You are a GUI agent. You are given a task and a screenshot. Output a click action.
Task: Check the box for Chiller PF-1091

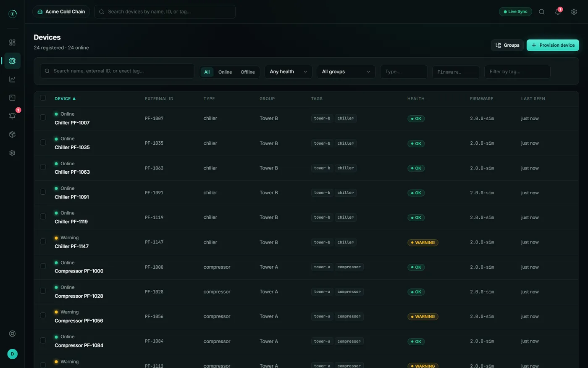[43, 192]
